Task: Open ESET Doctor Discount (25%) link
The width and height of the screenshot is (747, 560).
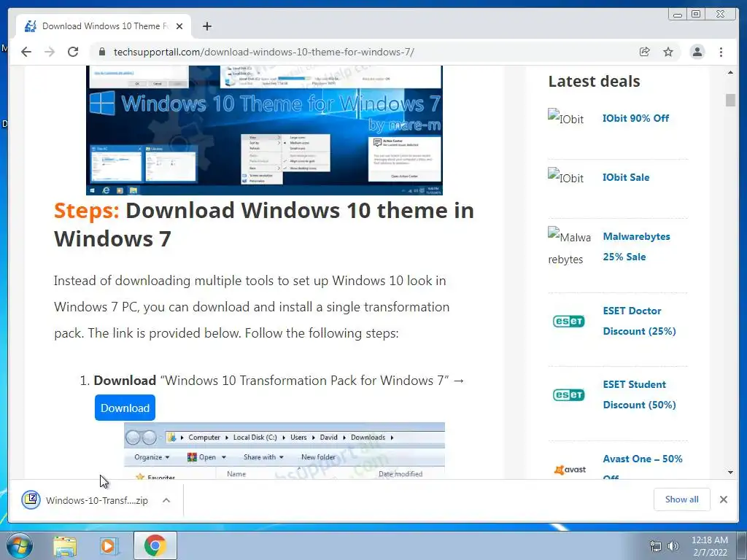Action: pyautogui.click(x=639, y=321)
